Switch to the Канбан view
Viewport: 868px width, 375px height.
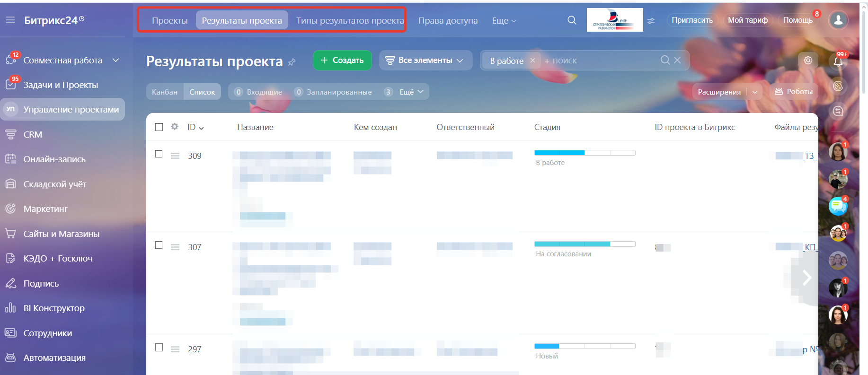pyautogui.click(x=165, y=92)
